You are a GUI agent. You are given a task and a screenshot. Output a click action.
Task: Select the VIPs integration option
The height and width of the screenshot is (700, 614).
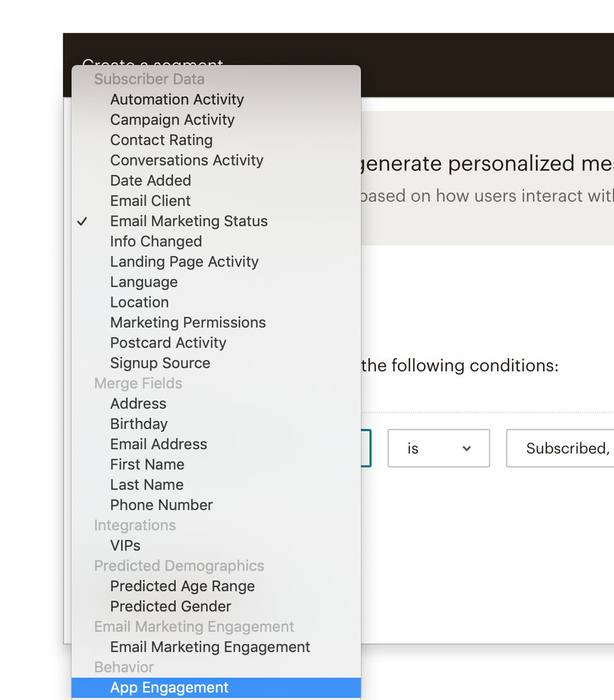(125, 546)
